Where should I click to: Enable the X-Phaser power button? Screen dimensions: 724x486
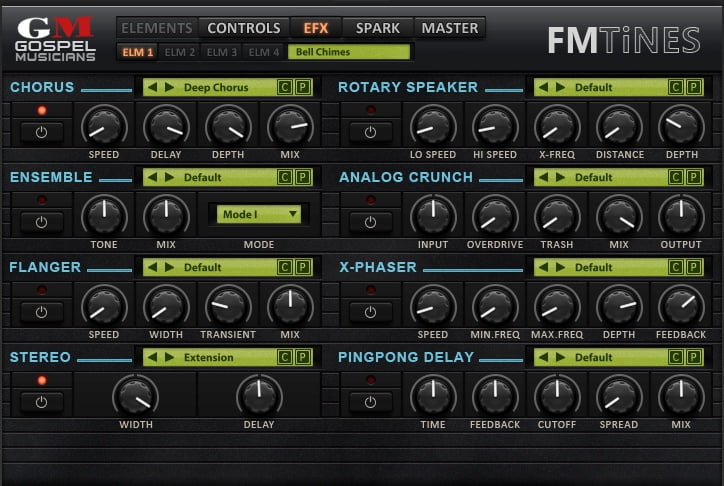(370, 312)
